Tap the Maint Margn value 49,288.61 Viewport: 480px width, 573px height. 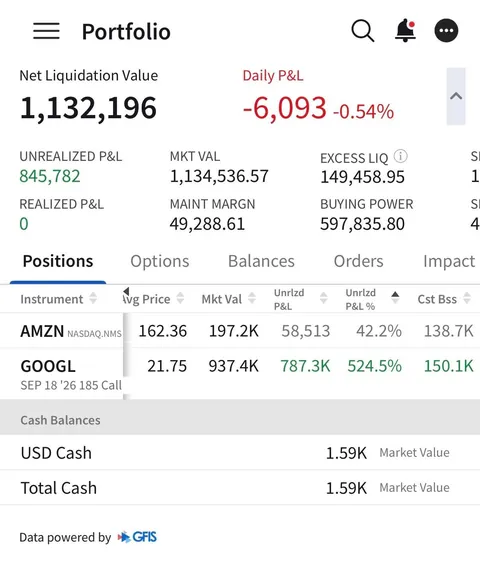[x=207, y=224]
